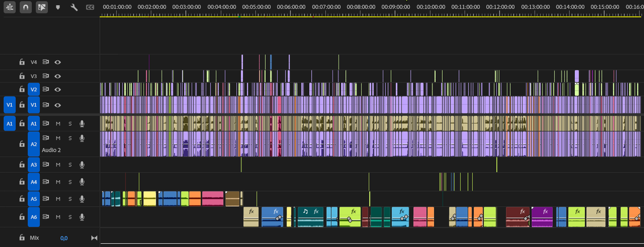This screenshot has width=644, height=247.
Task: Select the V3 track label
Action: coord(34,76)
